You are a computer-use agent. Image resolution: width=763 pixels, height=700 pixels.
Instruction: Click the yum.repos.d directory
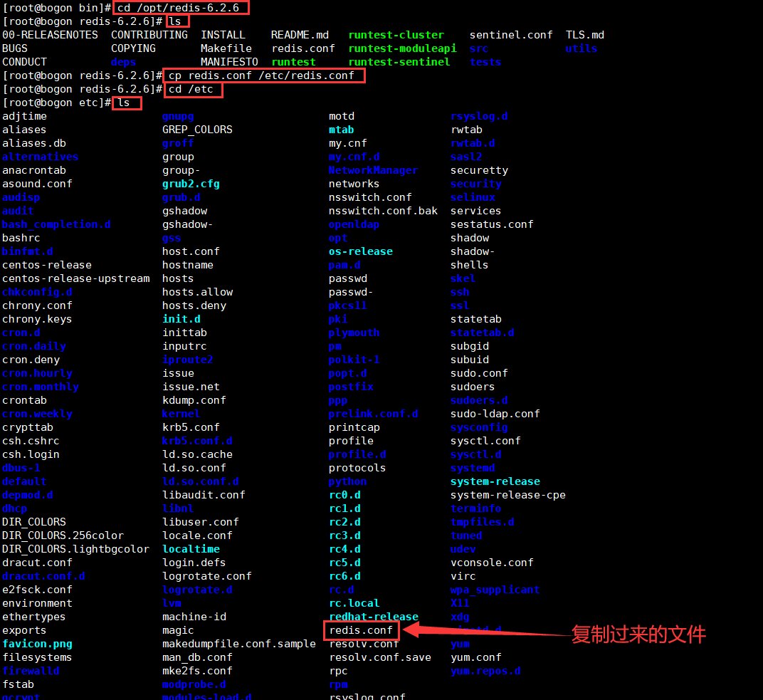(485, 671)
